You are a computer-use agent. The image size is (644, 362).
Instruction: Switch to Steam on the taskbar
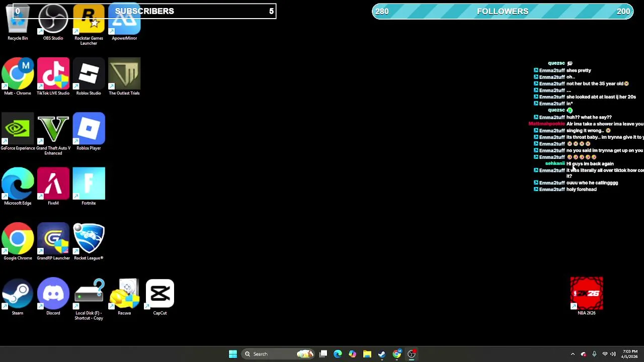point(382,354)
